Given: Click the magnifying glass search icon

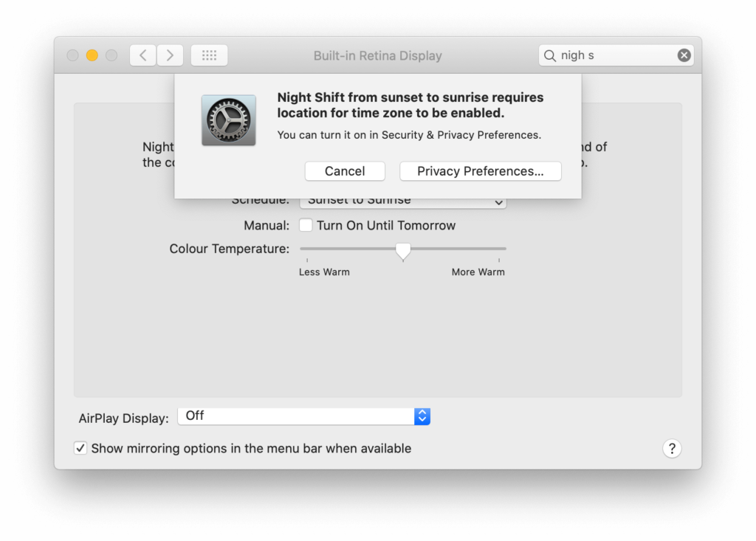Looking at the screenshot, I should pyautogui.click(x=550, y=55).
